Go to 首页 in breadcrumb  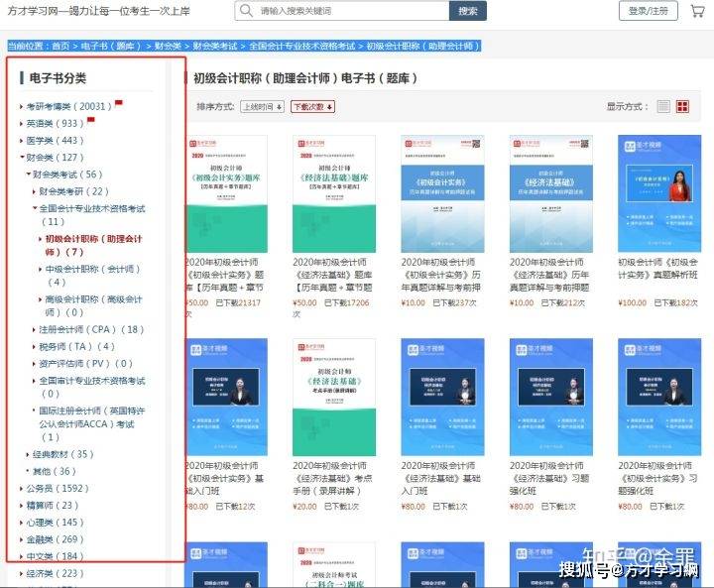point(60,46)
